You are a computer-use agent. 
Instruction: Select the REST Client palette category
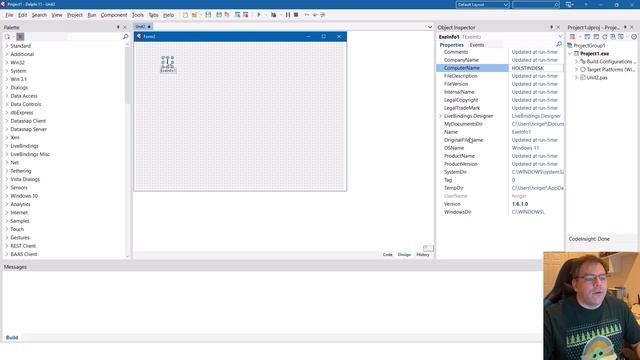click(x=23, y=246)
